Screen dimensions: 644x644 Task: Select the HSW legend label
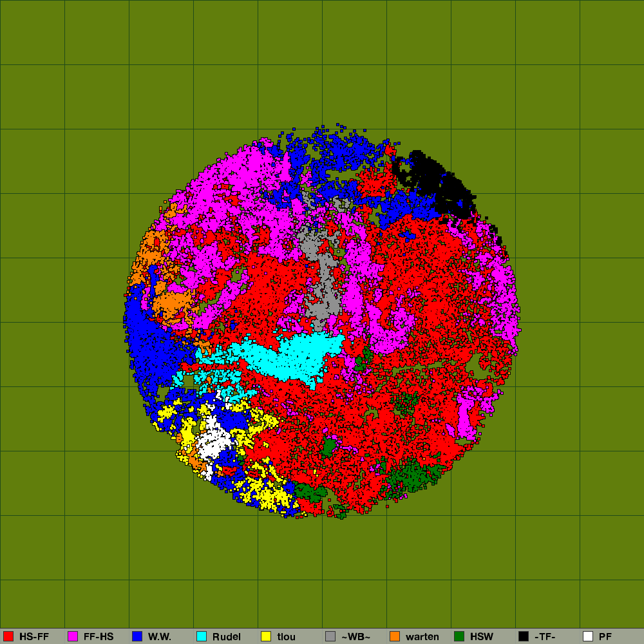481,637
